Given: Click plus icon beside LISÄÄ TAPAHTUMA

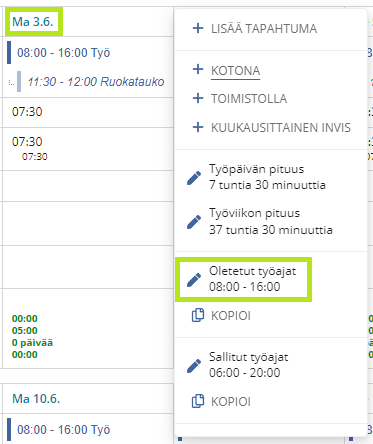Looking at the screenshot, I should 198,28.
